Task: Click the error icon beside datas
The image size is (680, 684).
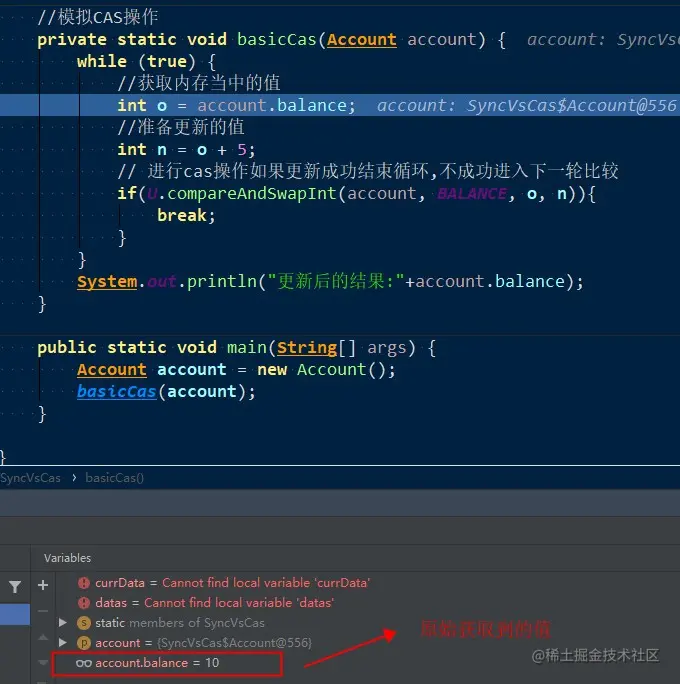Action: coord(84,603)
